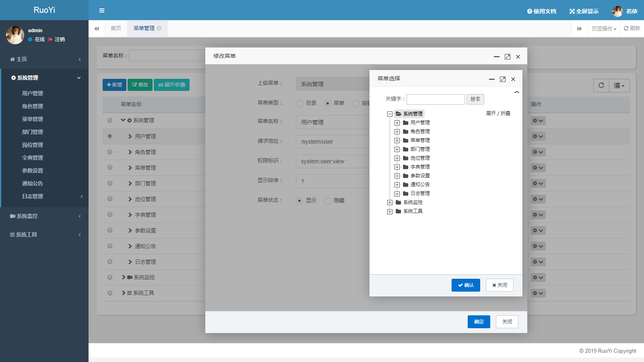This screenshot has width=644, height=362.
Task: Maximize the 菜单选择 dialog
Action: 503,79
